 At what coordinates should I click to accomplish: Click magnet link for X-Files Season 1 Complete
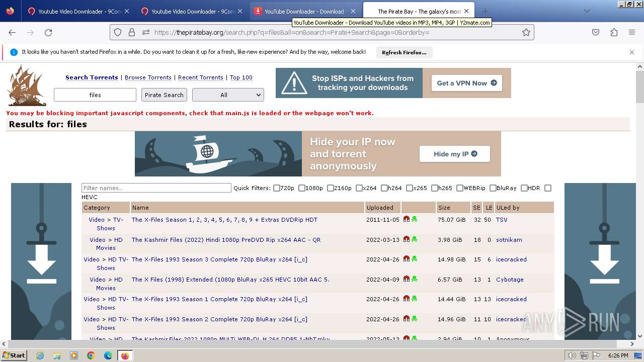[407, 299]
